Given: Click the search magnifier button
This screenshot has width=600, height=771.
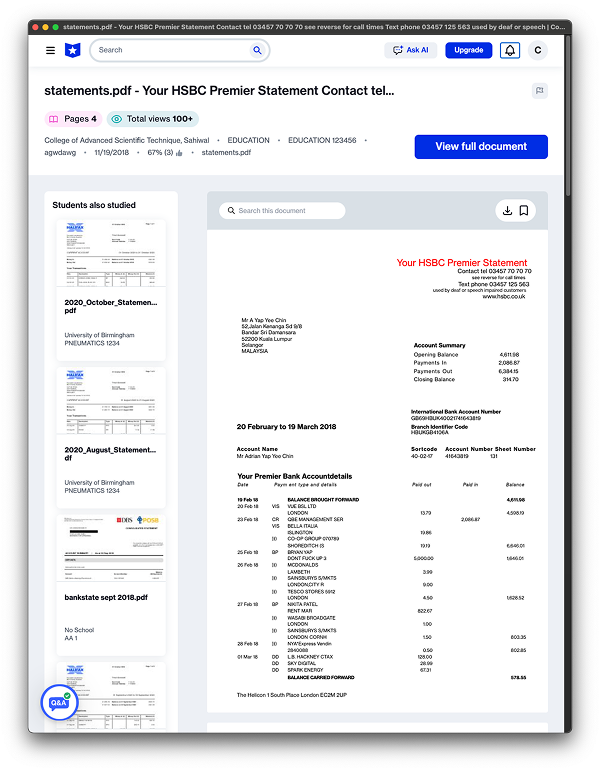Looking at the screenshot, I should pyautogui.click(x=257, y=50).
